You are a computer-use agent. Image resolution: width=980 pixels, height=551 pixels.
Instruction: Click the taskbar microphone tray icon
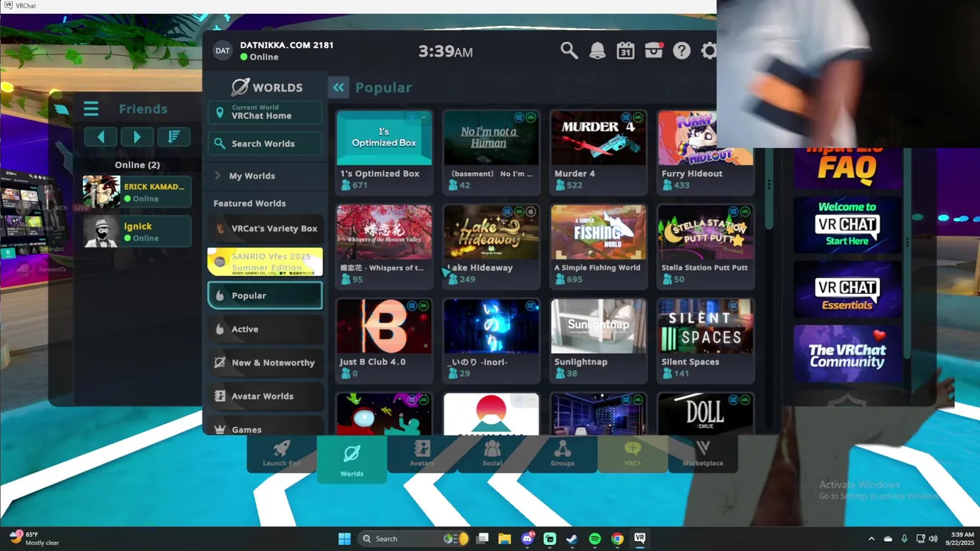(x=904, y=539)
